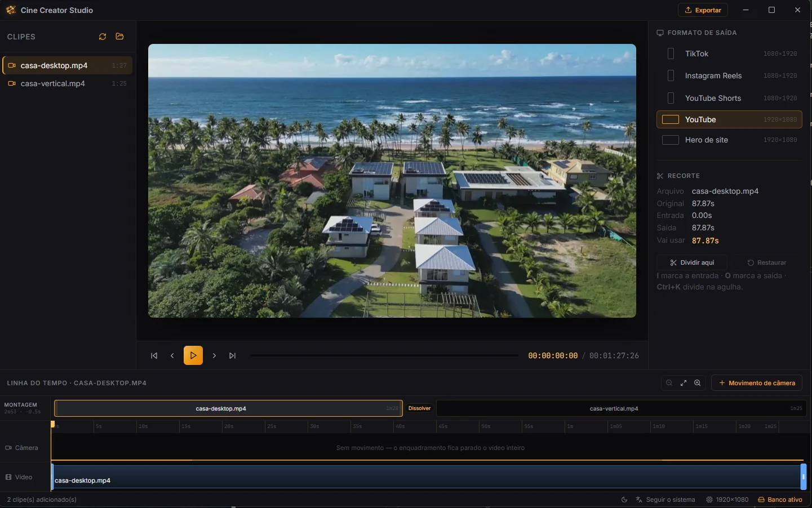Click the 30s ruler mark
This screenshot has height=508, width=812.
[314, 426]
